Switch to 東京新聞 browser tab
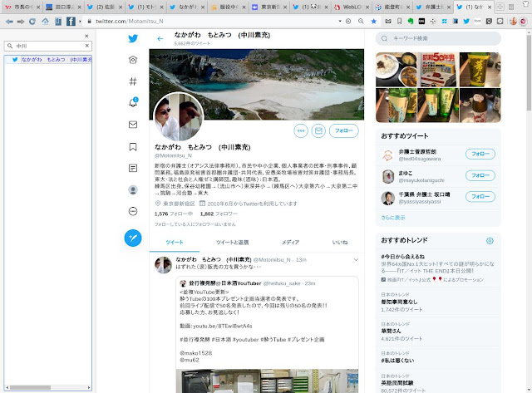 (x=269, y=7)
